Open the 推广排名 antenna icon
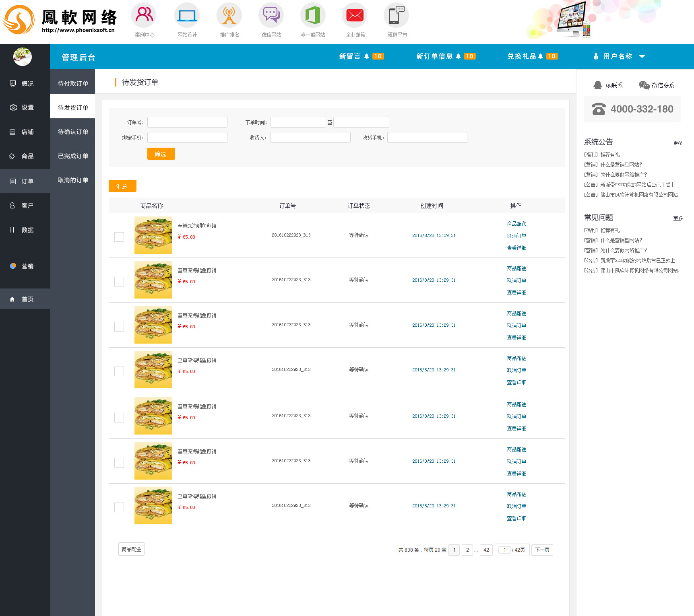The image size is (694, 616). 229,15
